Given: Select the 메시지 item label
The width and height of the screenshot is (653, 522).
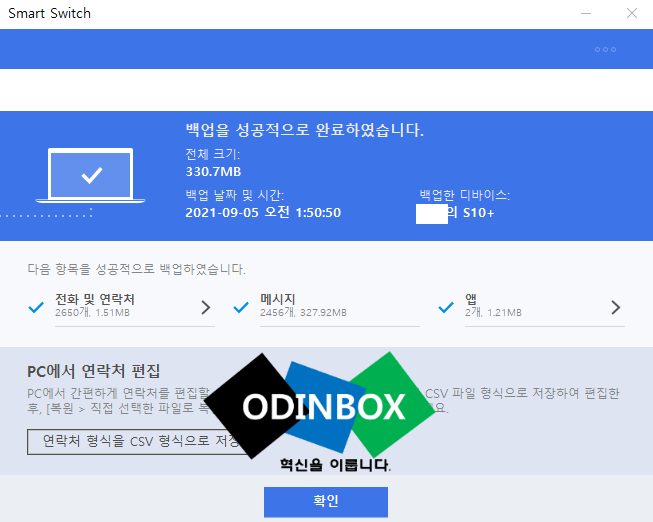Looking at the screenshot, I should pos(277,299).
